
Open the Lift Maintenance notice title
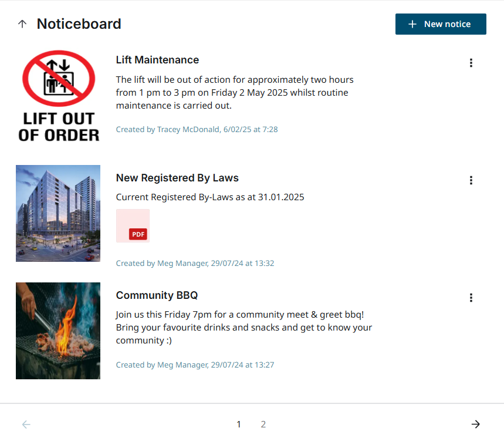tap(157, 60)
